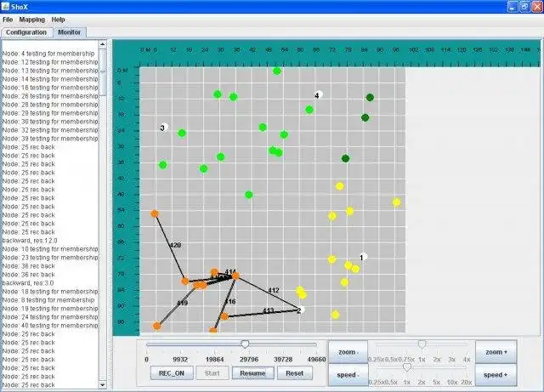Click the Resume button
Viewport: 544px width, 392px height.
252,373
